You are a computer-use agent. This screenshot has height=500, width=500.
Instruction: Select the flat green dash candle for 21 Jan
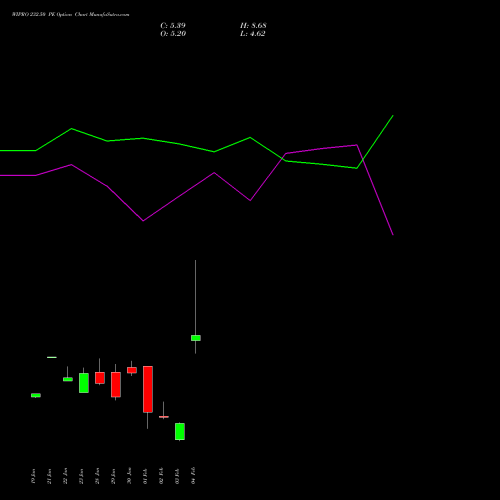52,357
